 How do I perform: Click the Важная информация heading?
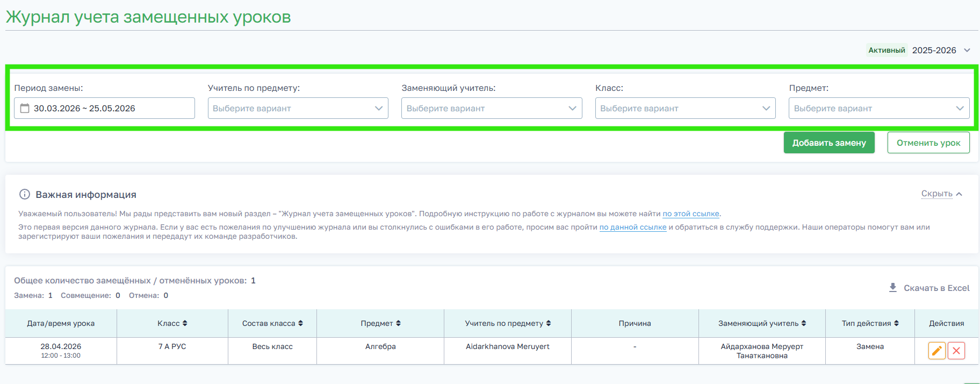click(x=86, y=195)
